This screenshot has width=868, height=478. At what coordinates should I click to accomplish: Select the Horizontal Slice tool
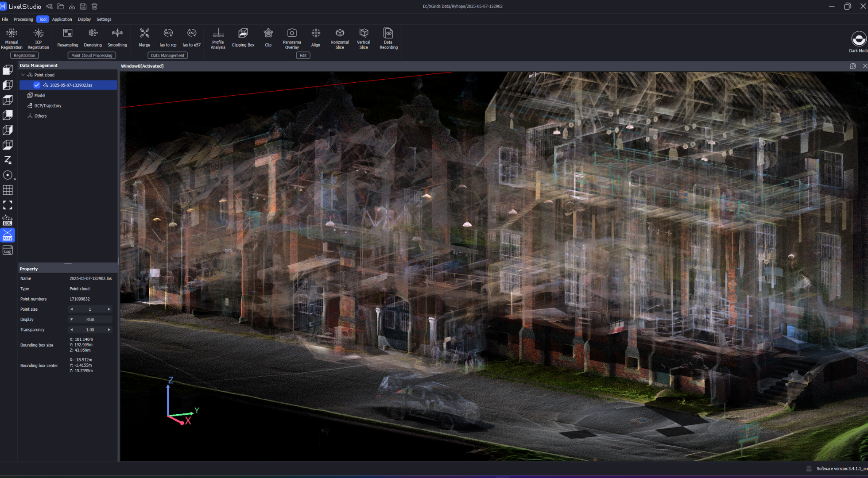click(339, 38)
